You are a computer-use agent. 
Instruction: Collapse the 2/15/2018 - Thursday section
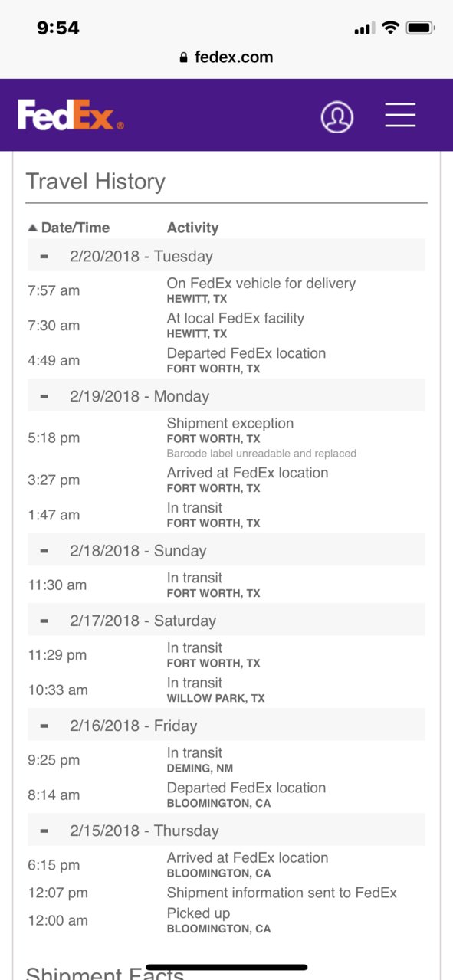point(44,831)
